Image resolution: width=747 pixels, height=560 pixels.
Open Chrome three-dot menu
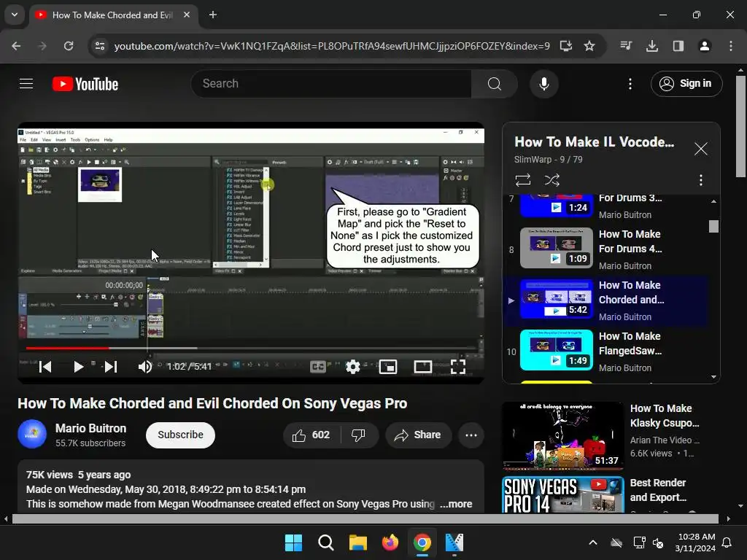pyautogui.click(x=731, y=46)
